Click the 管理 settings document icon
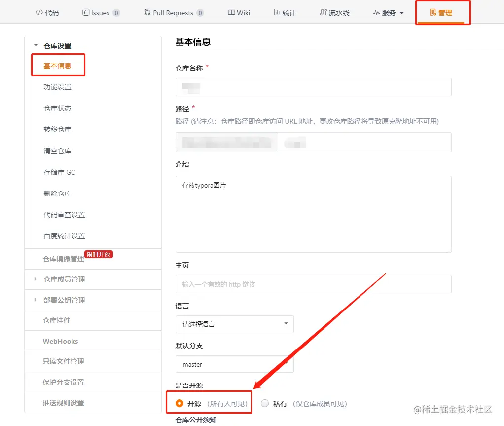 click(x=433, y=12)
